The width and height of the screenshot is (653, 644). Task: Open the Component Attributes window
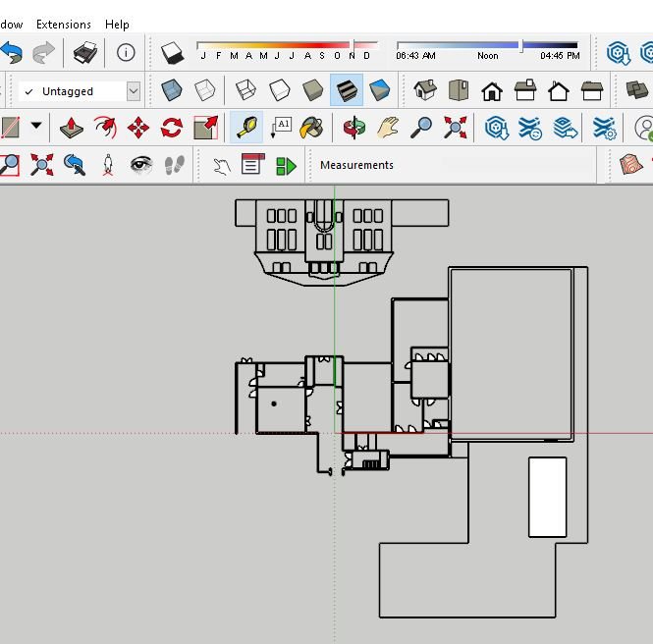286,166
